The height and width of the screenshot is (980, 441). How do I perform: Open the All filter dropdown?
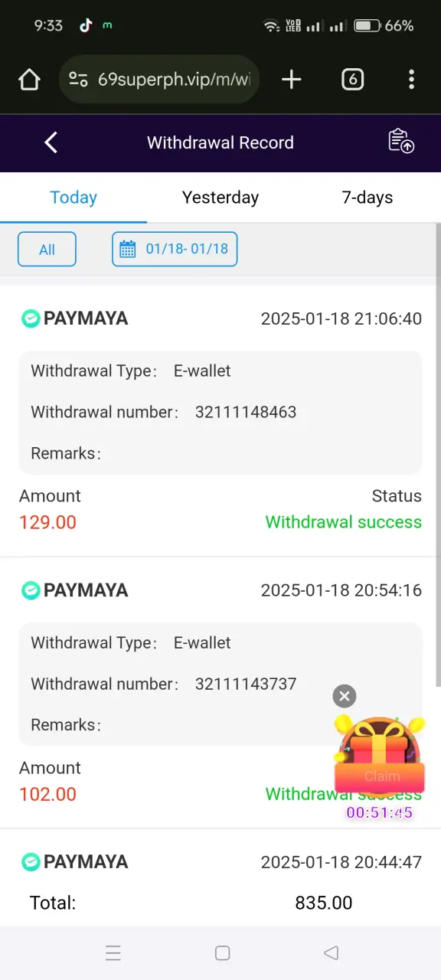click(47, 250)
